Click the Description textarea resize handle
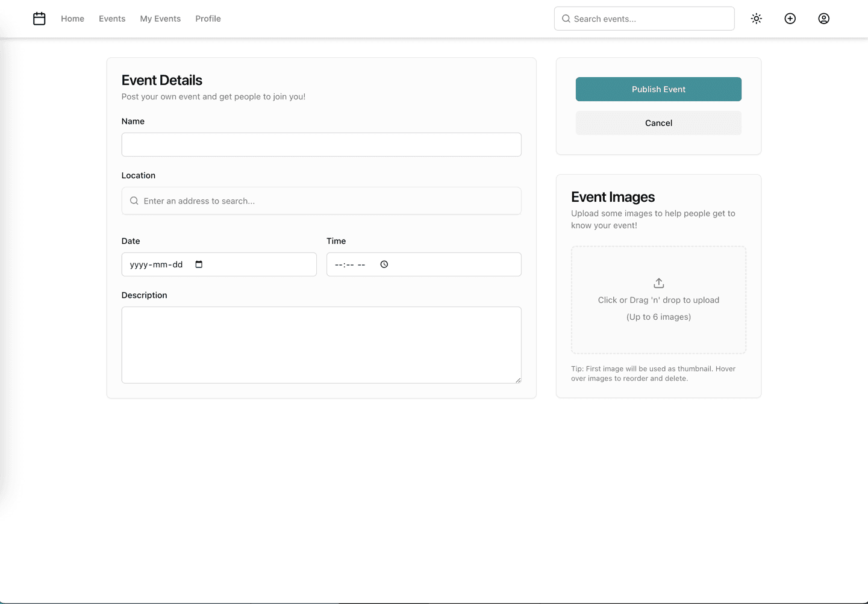Screen dimensions: 868x604 click(x=518, y=380)
